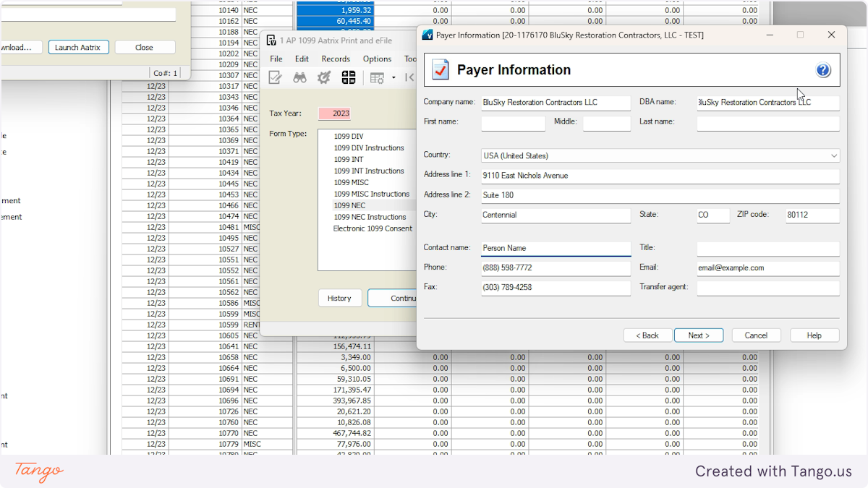Click vendor 10140 in background table

point(229,10)
